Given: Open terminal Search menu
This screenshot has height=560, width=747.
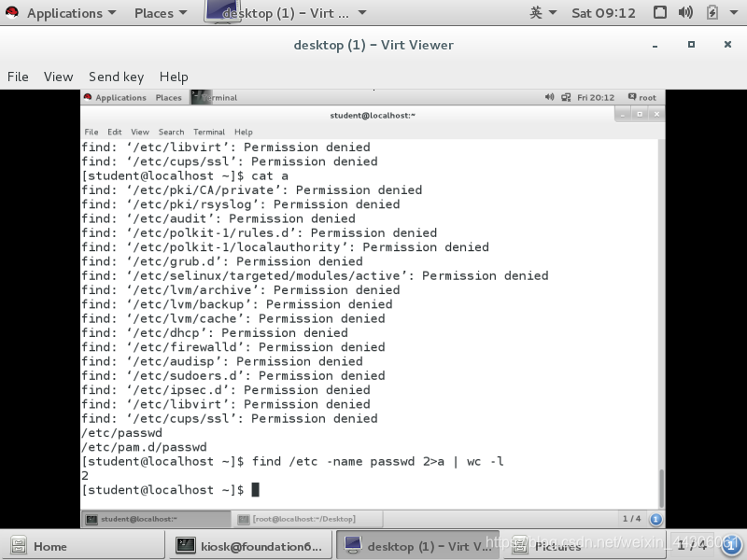Looking at the screenshot, I should tap(171, 132).
